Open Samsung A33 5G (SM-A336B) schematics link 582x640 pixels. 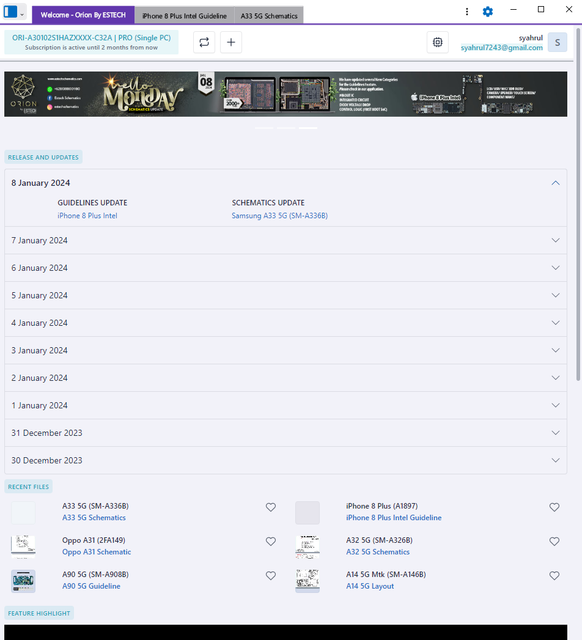click(280, 216)
